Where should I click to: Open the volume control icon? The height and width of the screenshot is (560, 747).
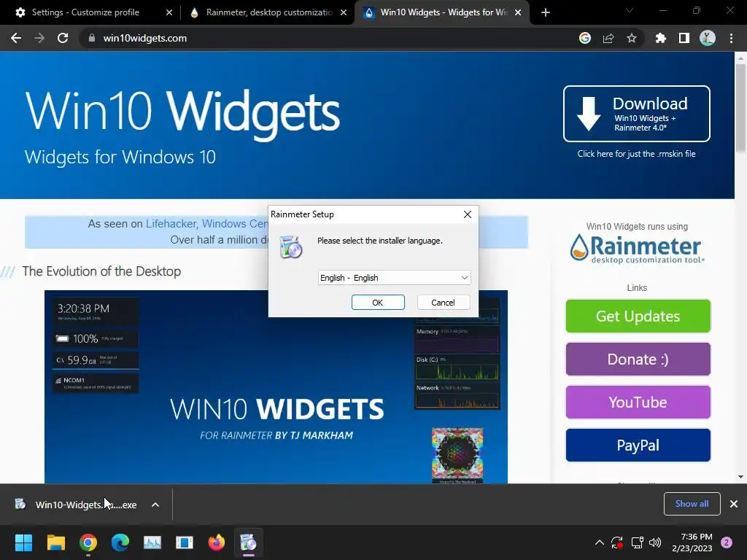pos(655,542)
